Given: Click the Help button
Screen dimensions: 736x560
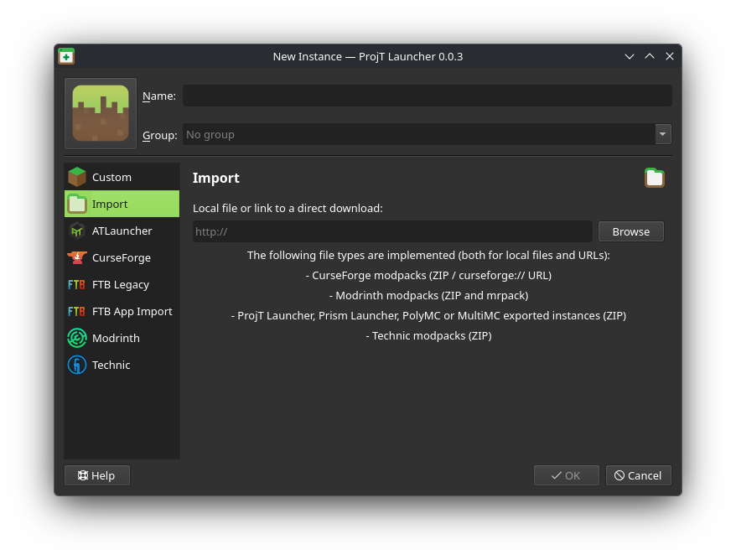Looking at the screenshot, I should (x=96, y=475).
